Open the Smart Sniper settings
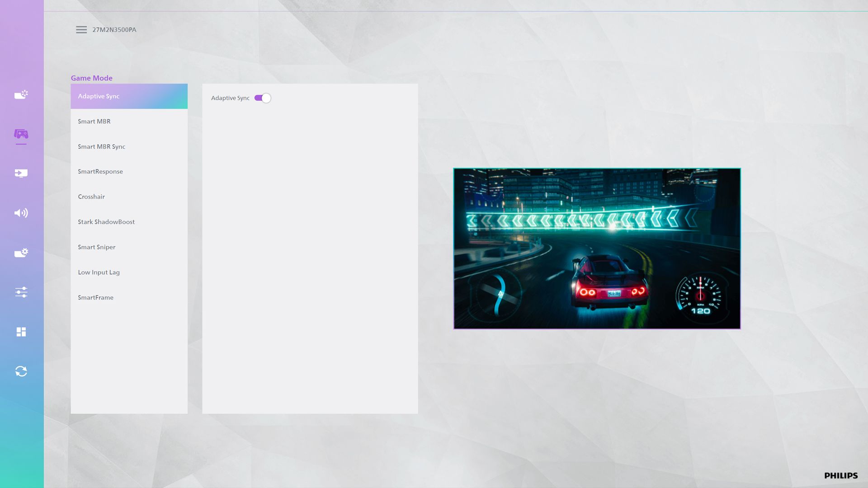Viewport: 868px width, 488px height. click(x=129, y=247)
